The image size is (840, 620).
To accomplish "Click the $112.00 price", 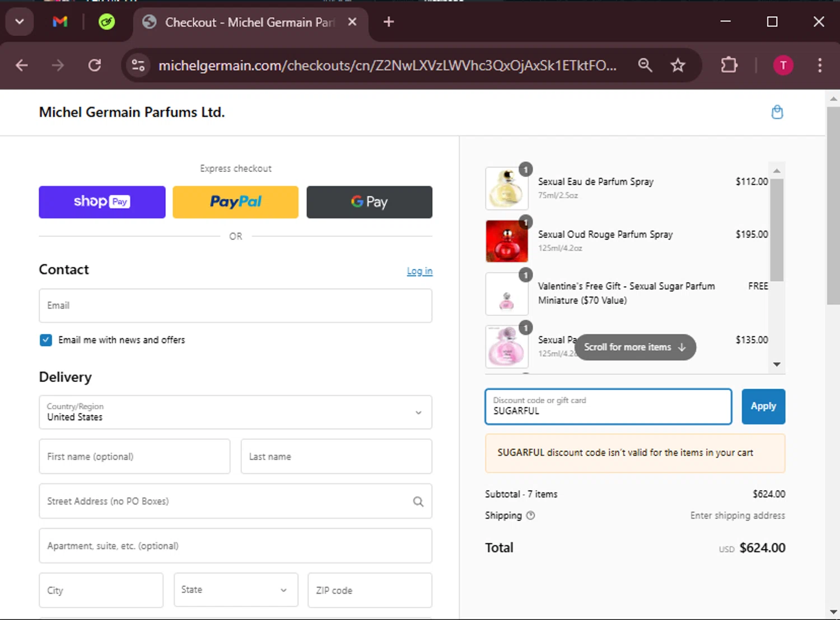I will [752, 181].
